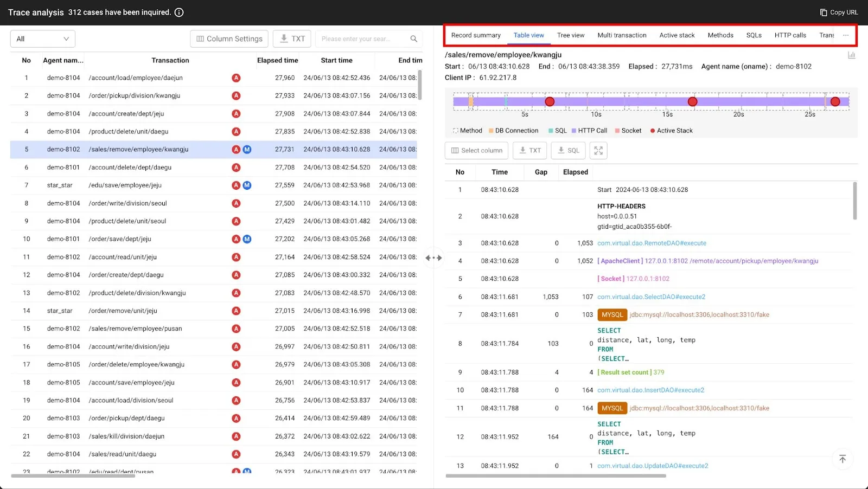The width and height of the screenshot is (868, 489).
Task: Switch to Table view tab
Action: pyautogui.click(x=529, y=35)
